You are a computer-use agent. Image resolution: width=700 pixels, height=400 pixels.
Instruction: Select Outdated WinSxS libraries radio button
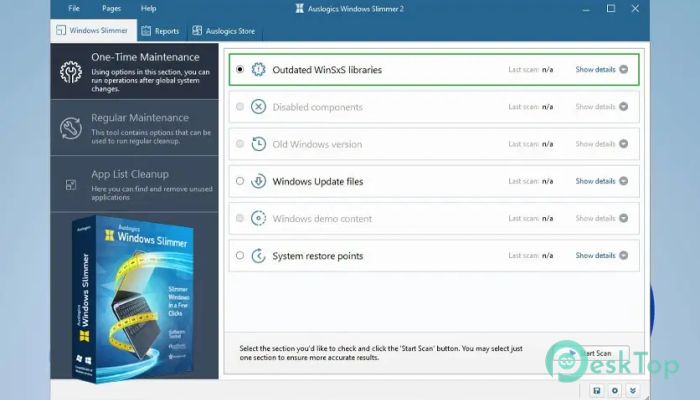(x=240, y=69)
